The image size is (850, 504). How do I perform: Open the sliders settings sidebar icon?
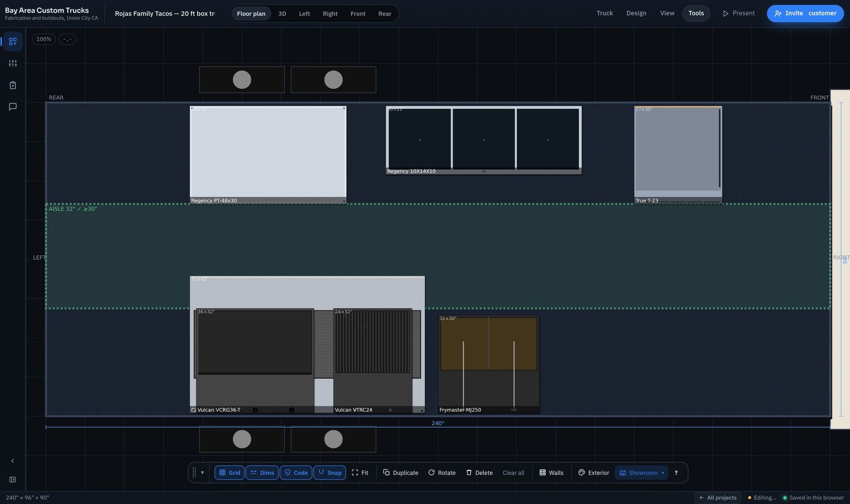click(13, 63)
